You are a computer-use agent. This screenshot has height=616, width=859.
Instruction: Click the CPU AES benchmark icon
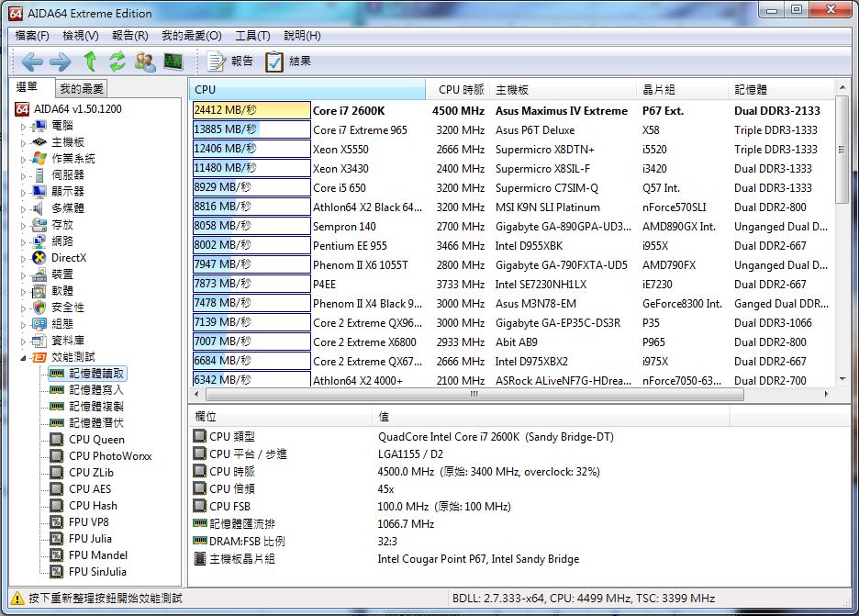56,489
